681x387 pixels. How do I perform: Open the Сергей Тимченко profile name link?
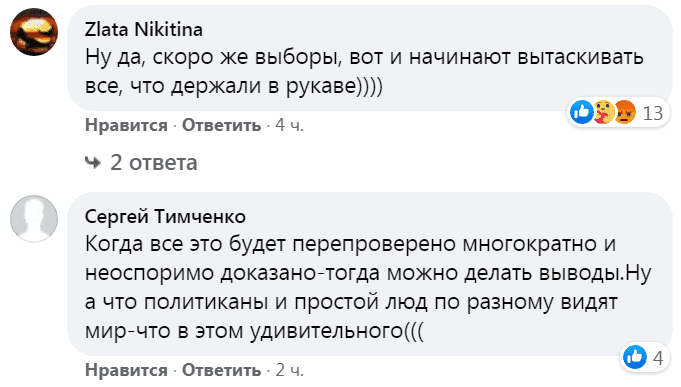[165, 216]
